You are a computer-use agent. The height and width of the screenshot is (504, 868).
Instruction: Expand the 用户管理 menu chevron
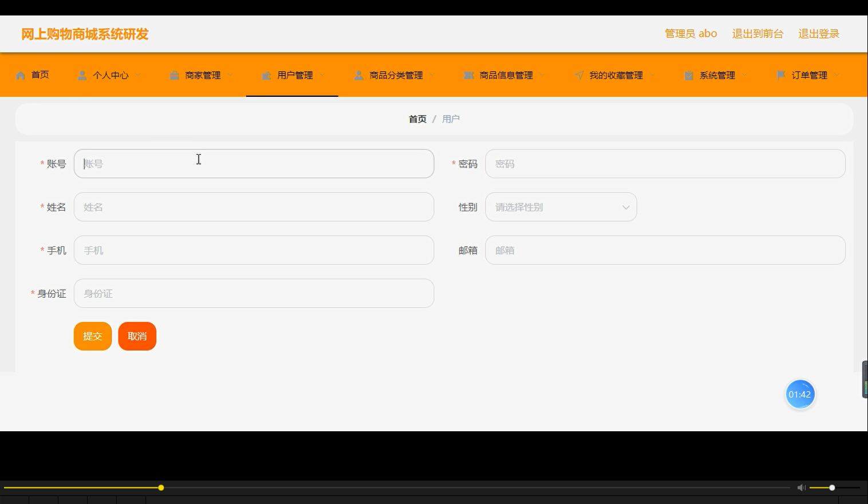(322, 75)
